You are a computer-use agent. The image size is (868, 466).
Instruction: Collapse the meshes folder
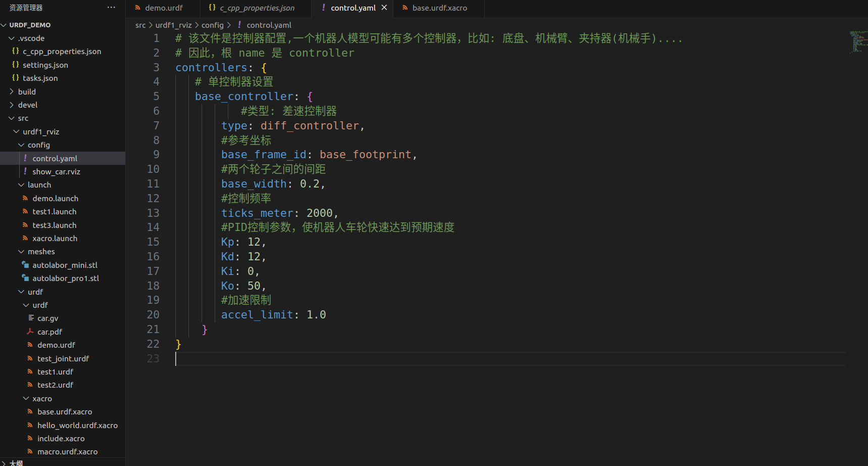point(20,251)
